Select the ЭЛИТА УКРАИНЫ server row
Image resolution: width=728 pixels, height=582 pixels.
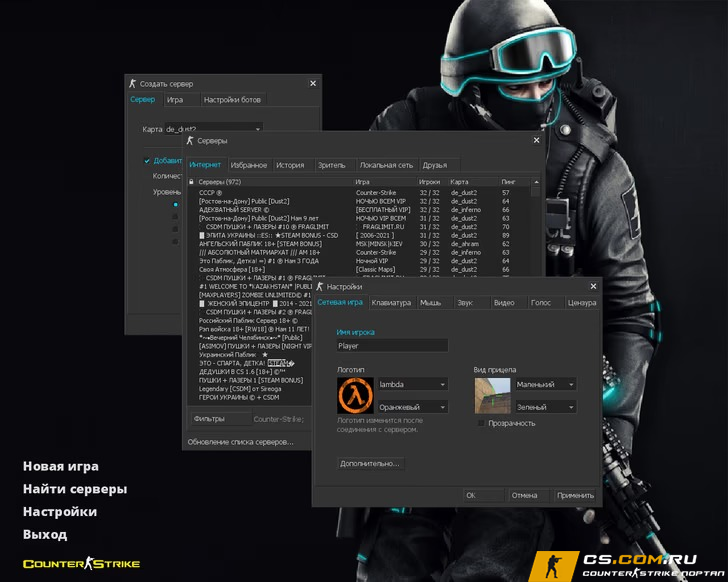[359, 235]
